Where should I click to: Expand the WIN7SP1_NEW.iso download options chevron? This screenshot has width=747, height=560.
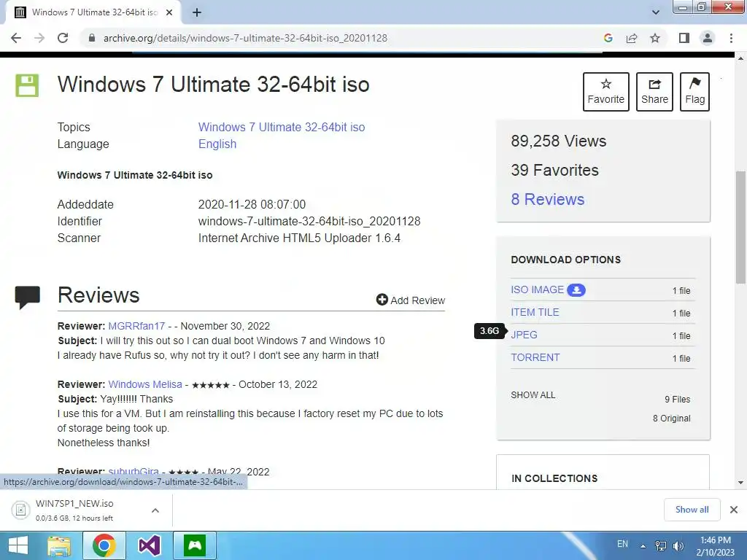coord(155,510)
